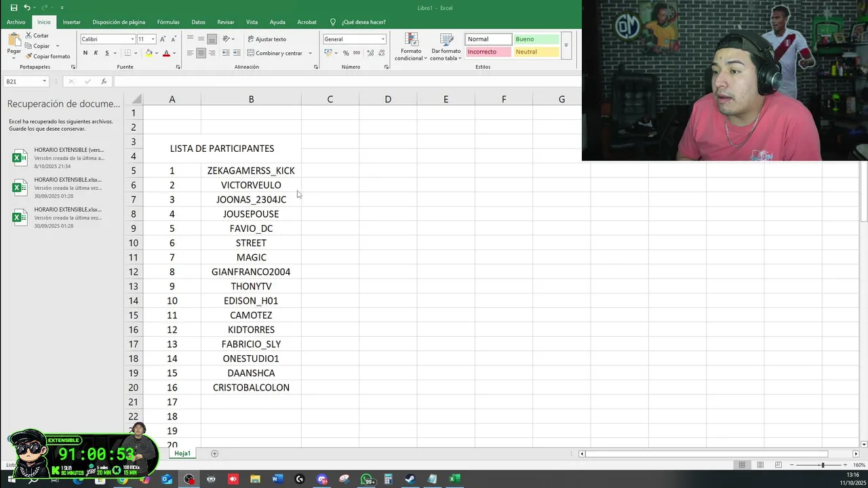Screen dimensions: 868x488
Task: Open text orientation options
Action: click(229, 39)
